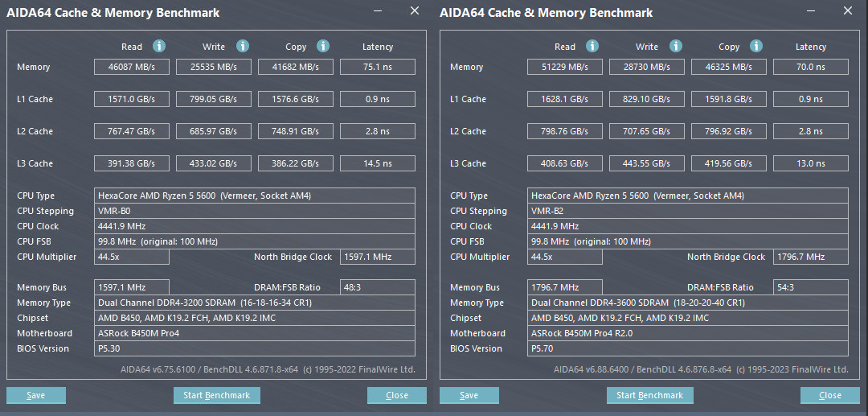Select the Memory Read field showing 46087 MB/s
This screenshot has height=416, width=868.
point(132,67)
